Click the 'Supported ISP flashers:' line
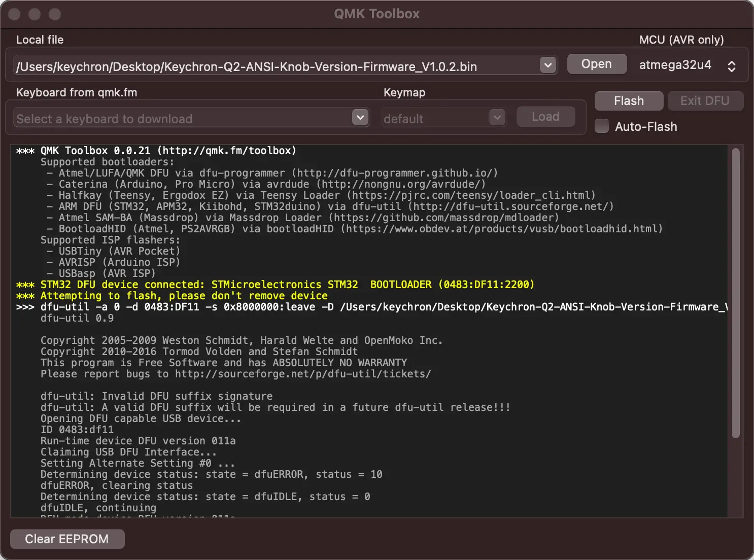This screenshot has height=560, width=754. click(x=110, y=240)
